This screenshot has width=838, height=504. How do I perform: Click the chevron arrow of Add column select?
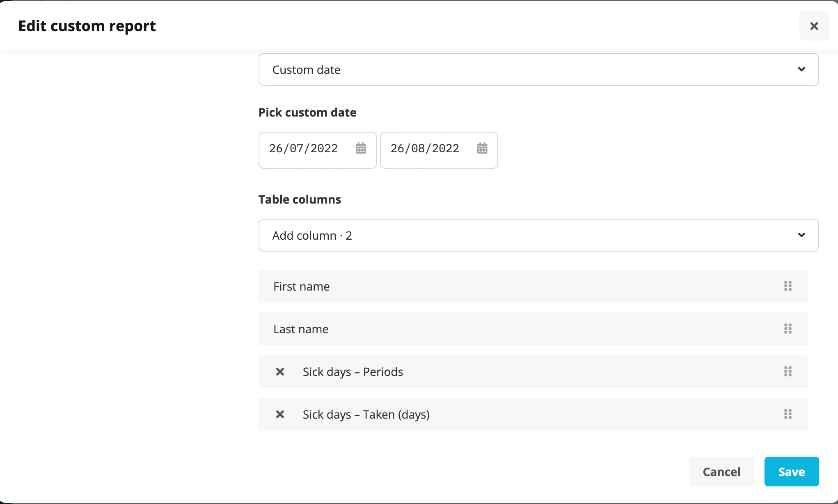tap(801, 235)
